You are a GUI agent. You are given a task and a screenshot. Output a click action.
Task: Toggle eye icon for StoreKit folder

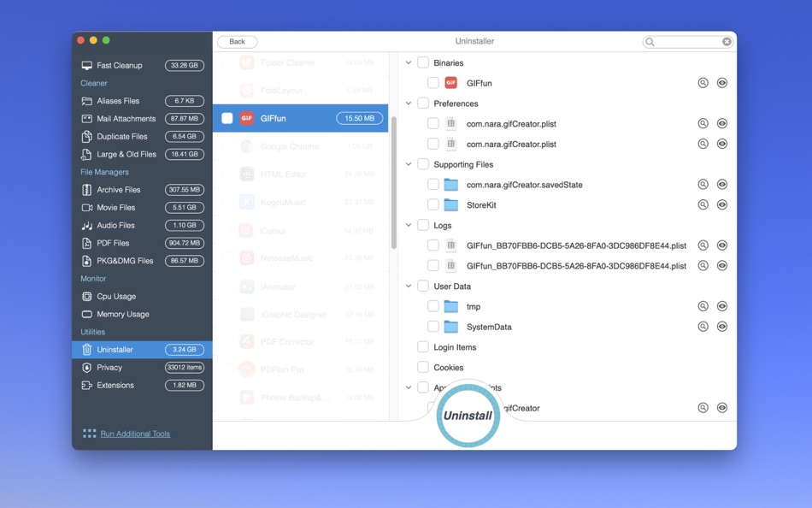click(x=722, y=204)
